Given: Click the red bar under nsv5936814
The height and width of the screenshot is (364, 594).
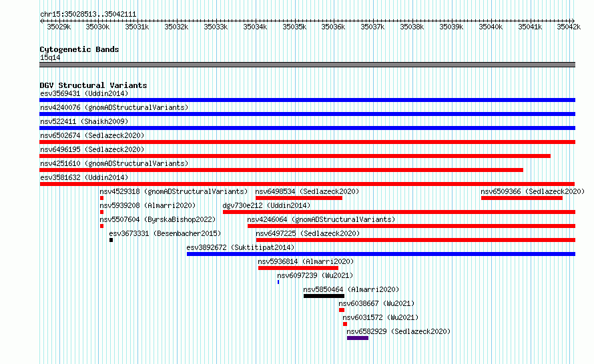Looking at the screenshot, I should tap(298, 268).
